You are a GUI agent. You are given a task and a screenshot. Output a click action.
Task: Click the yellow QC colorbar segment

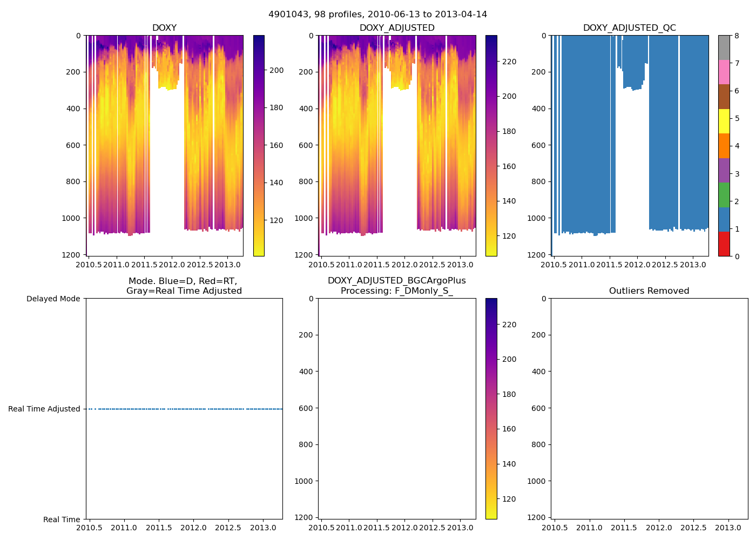point(724,121)
